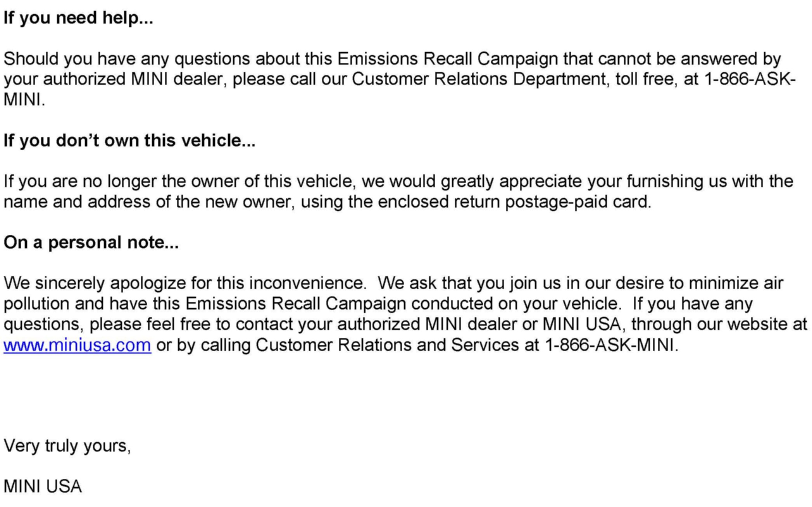
Task: Click the word 'pollution' starting a line
Action: pyautogui.click(x=36, y=304)
